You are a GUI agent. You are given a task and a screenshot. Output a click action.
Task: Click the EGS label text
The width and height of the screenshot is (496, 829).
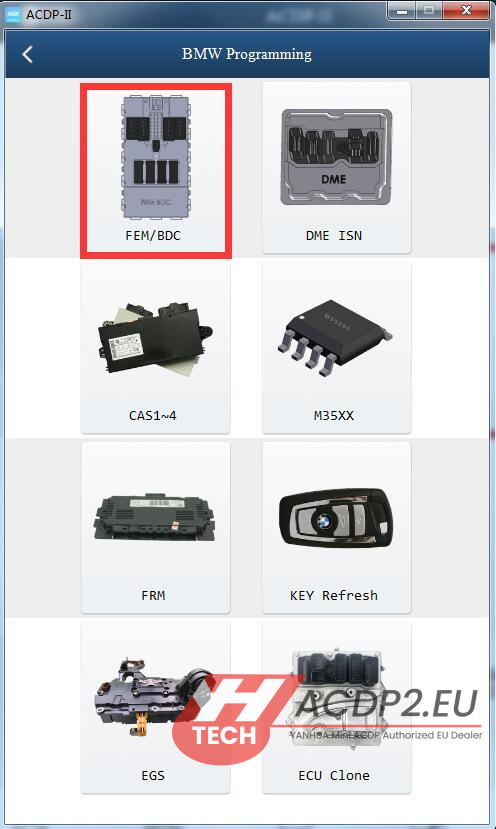(x=153, y=775)
